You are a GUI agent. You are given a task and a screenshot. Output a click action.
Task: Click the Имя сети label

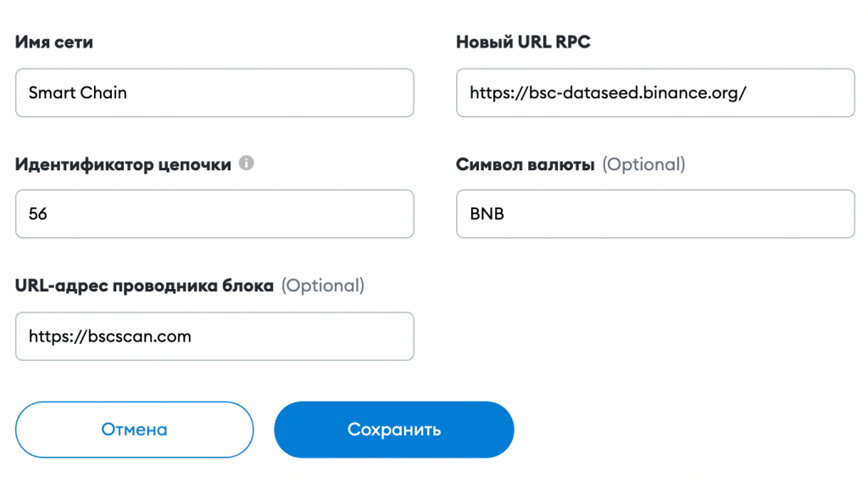point(53,42)
